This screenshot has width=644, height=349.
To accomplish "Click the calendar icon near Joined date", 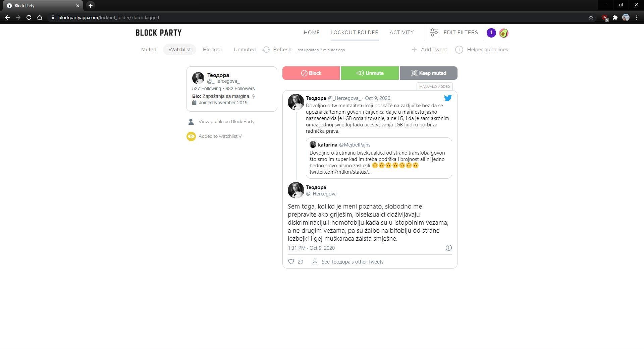I will (194, 103).
